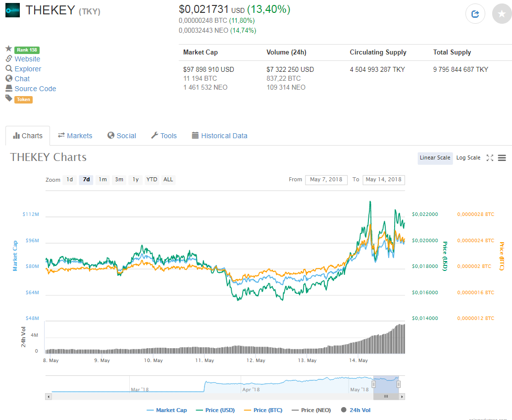Open the Explorer link
The height and width of the screenshot is (420, 512).
(x=28, y=69)
